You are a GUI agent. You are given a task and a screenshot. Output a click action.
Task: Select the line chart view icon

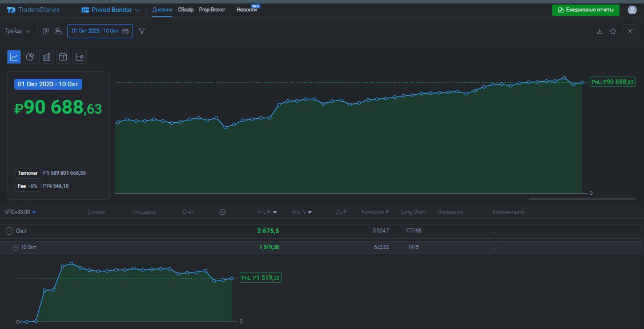pyautogui.click(x=14, y=57)
